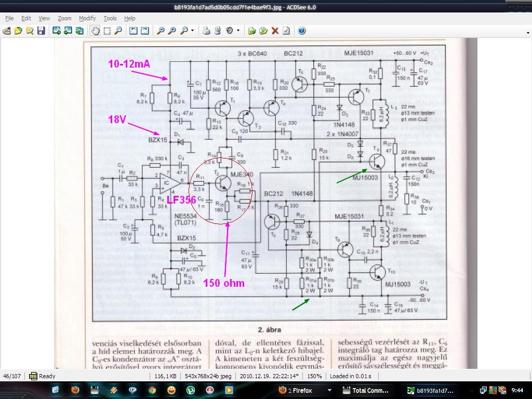Click the copy to folder icon
This screenshot has height=399, width=532.
(x=252, y=31)
